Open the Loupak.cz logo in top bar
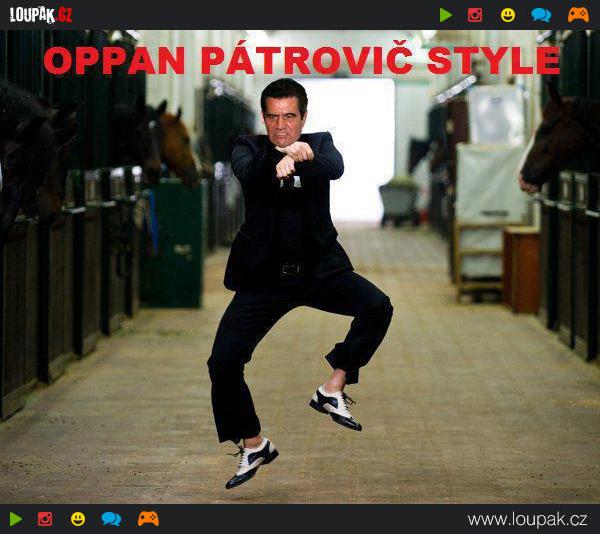Image resolution: width=600 pixels, height=534 pixels. click(x=41, y=15)
